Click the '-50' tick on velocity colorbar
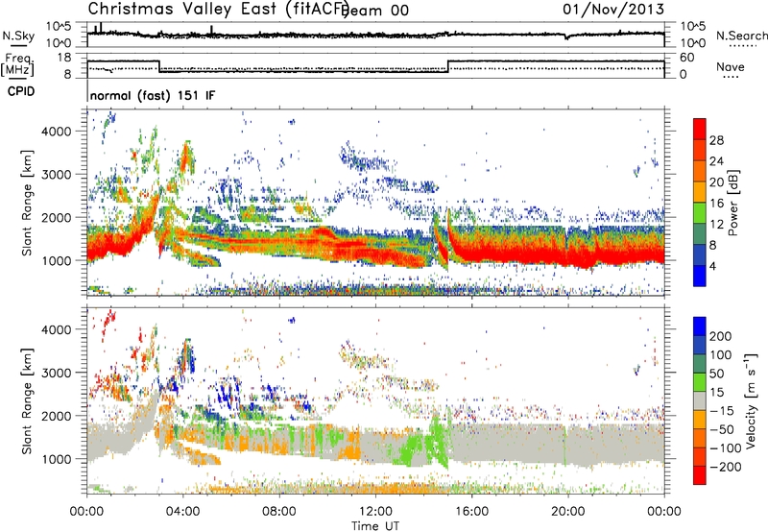 coord(722,429)
